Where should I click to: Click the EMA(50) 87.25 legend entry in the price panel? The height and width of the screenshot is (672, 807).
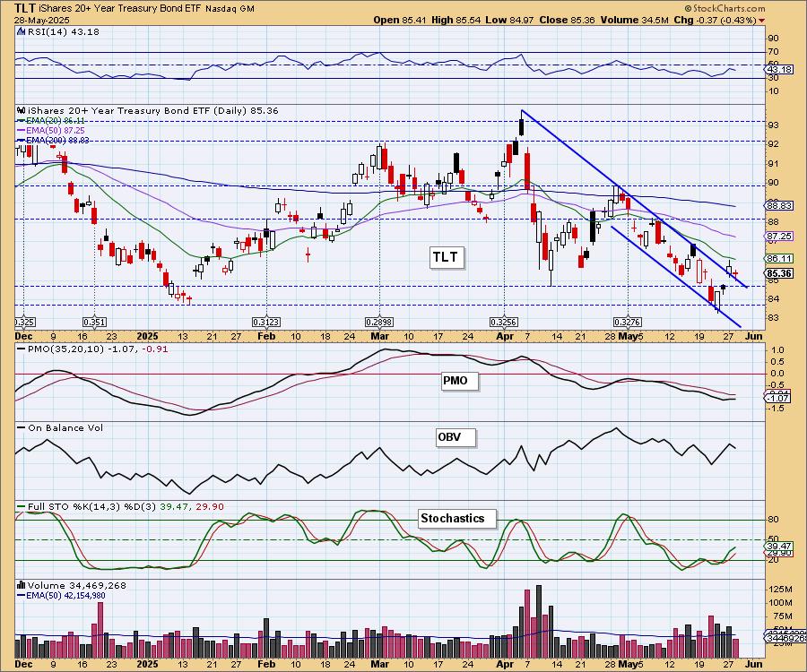(56, 131)
